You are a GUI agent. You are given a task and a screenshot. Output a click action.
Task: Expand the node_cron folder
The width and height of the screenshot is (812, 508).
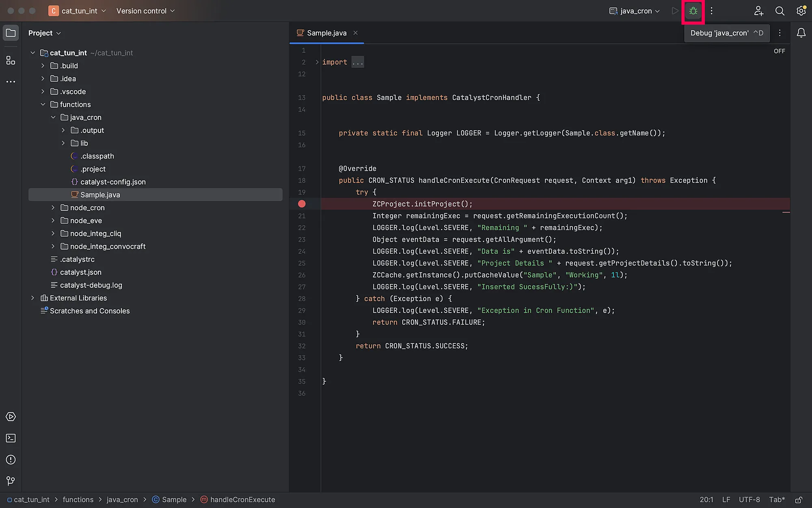coord(53,208)
